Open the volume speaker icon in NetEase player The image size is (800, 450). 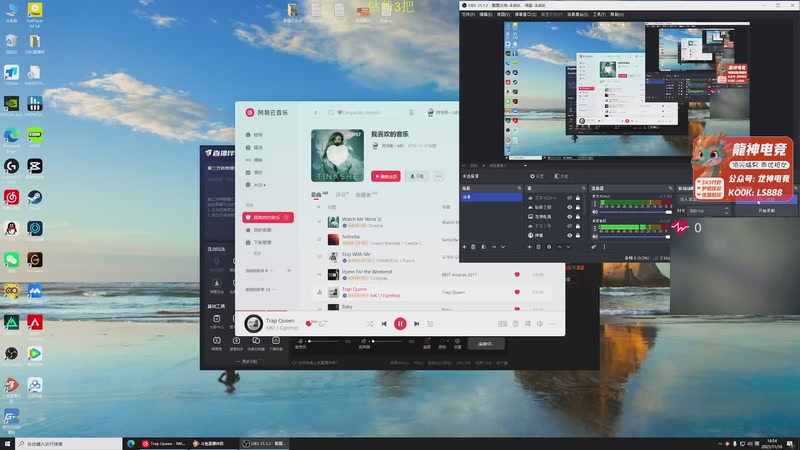[540, 323]
